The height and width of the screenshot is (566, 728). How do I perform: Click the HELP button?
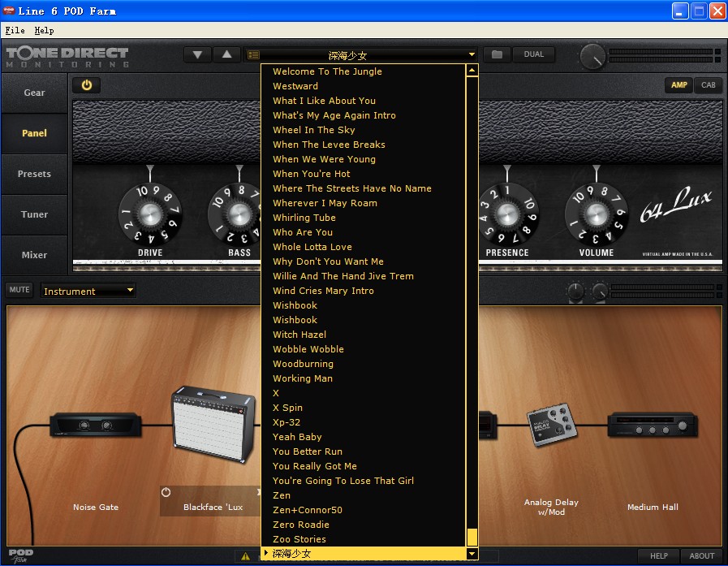[x=658, y=555]
